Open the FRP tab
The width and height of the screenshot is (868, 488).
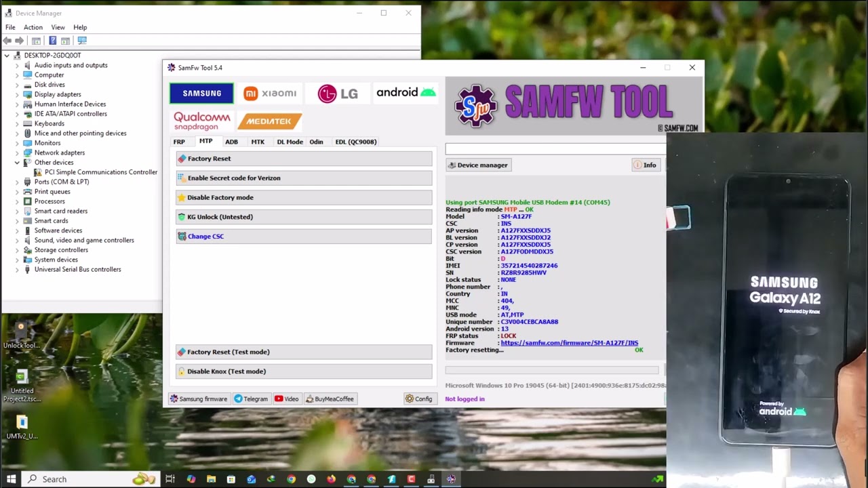click(x=179, y=142)
